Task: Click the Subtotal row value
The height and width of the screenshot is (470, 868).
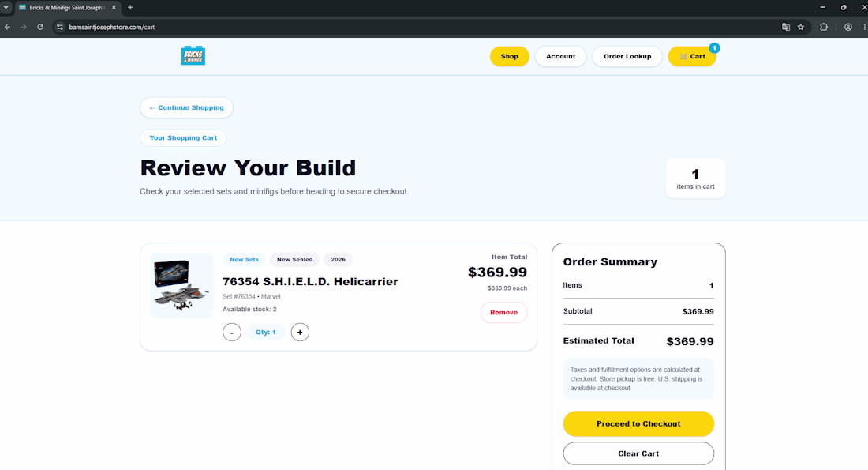Action: coord(698,311)
